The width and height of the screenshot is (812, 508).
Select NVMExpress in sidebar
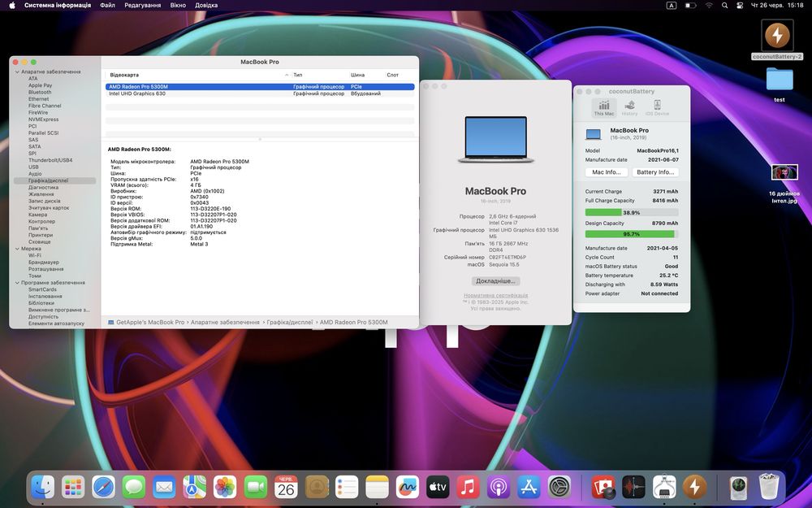coord(44,119)
